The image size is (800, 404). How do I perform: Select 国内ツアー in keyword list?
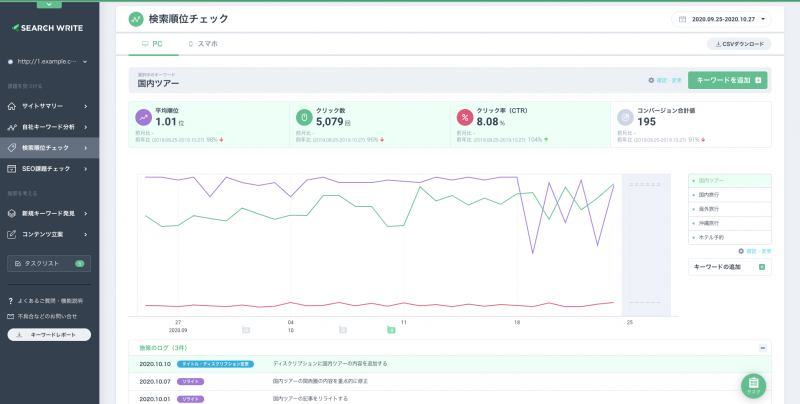point(730,181)
